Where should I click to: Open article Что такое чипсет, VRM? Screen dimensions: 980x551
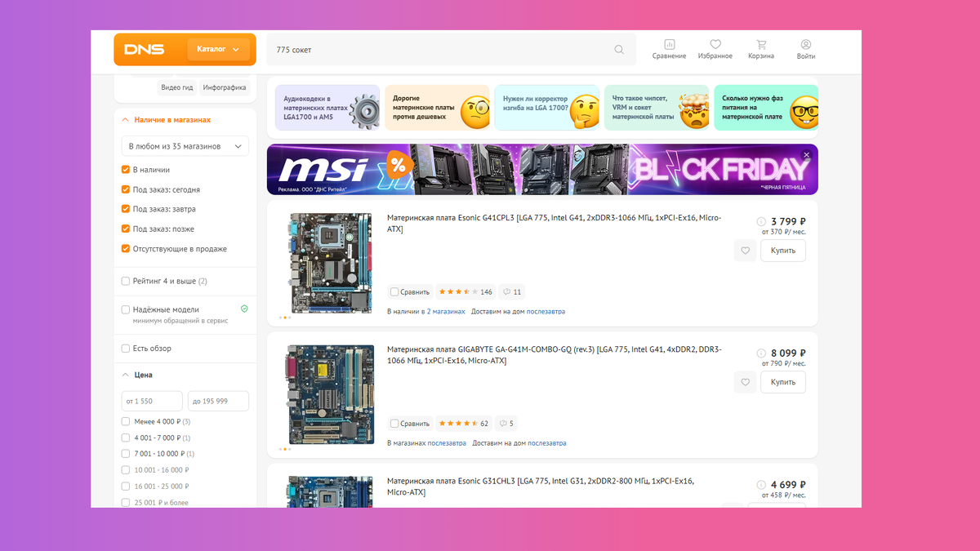click(657, 108)
